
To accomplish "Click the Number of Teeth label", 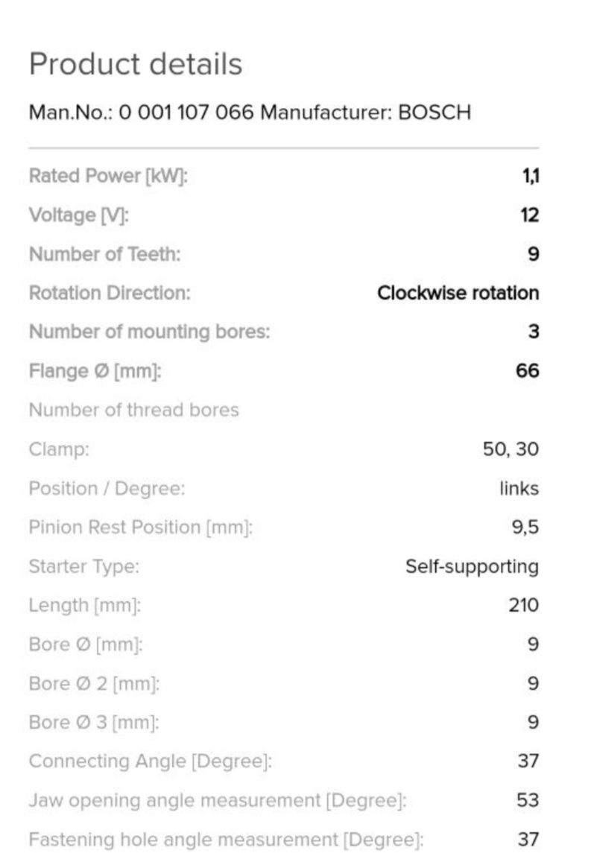I will pos(104,254).
